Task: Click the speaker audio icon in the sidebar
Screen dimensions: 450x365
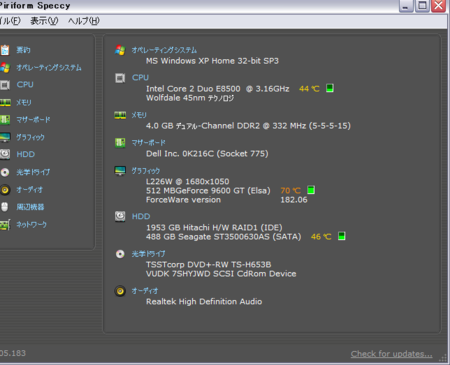Action: (5, 190)
